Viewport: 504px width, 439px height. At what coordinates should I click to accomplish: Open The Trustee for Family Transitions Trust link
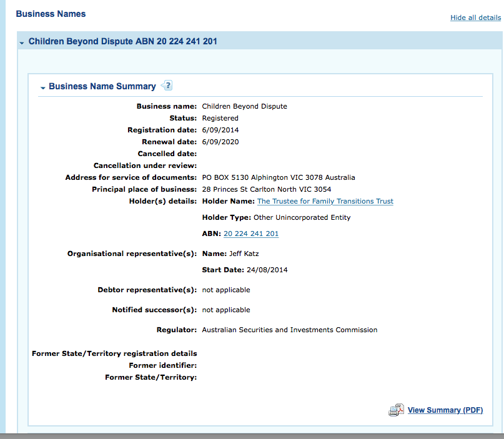pos(325,201)
